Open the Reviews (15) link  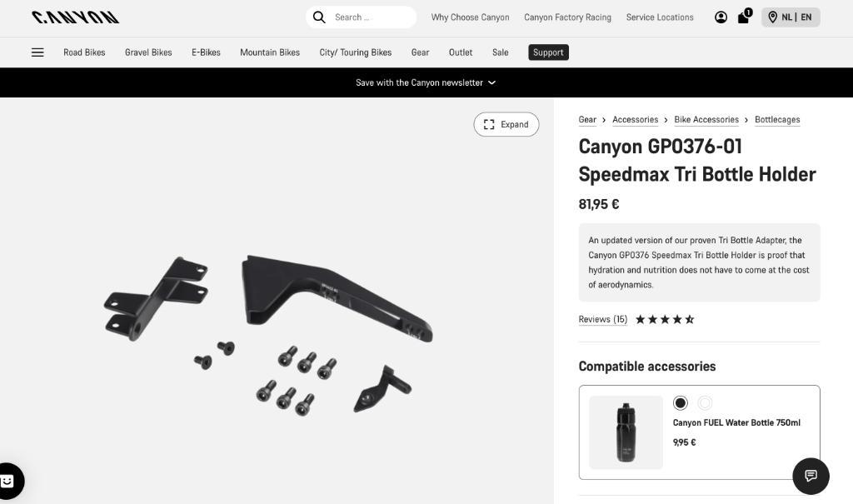coord(603,319)
